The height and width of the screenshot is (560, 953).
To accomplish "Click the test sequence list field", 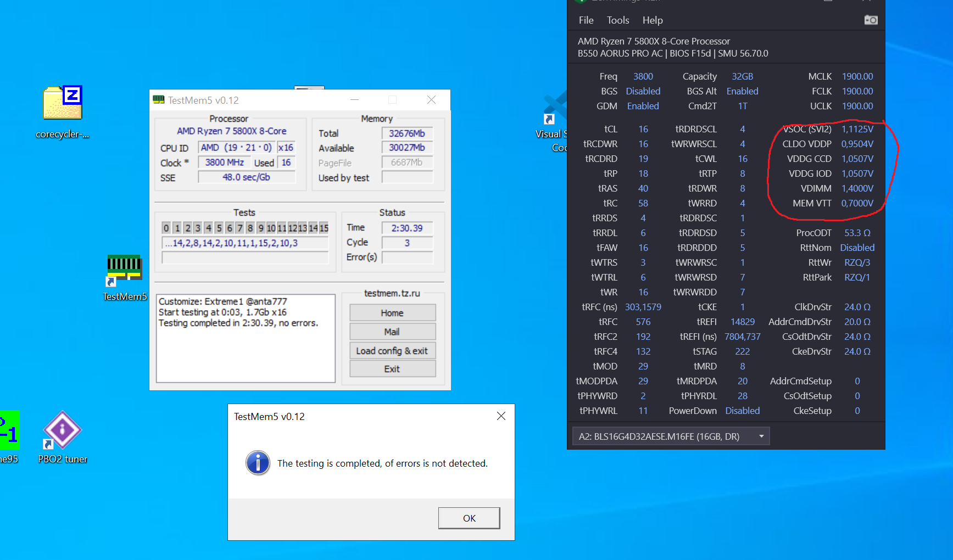I will click(245, 243).
